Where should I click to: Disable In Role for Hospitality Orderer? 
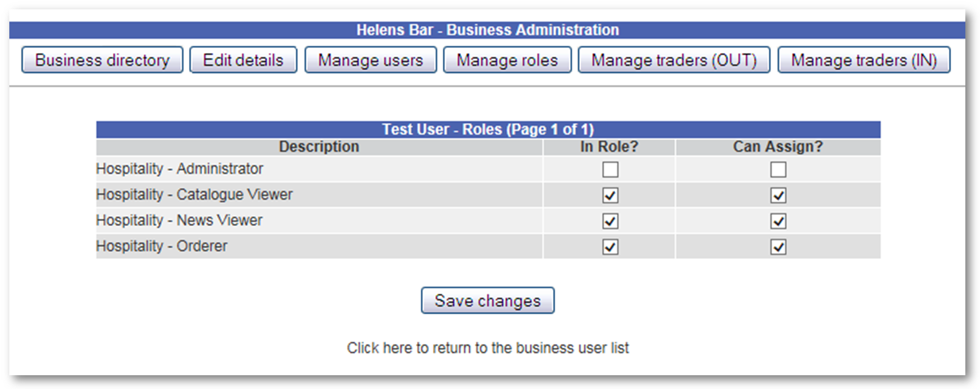tap(610, 247)
